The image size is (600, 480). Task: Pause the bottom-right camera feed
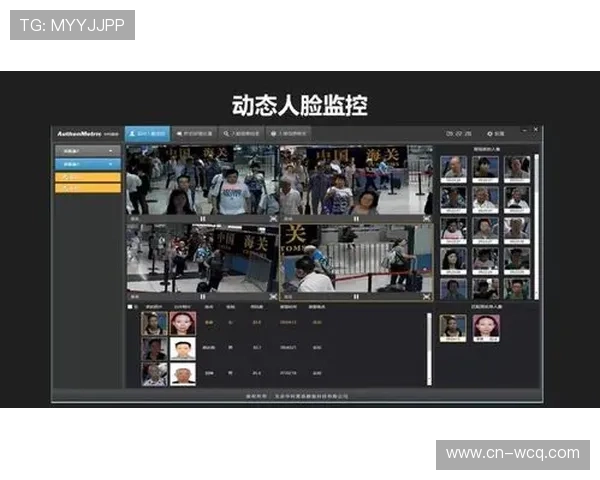pyautogui.click(x=356, y=296)
